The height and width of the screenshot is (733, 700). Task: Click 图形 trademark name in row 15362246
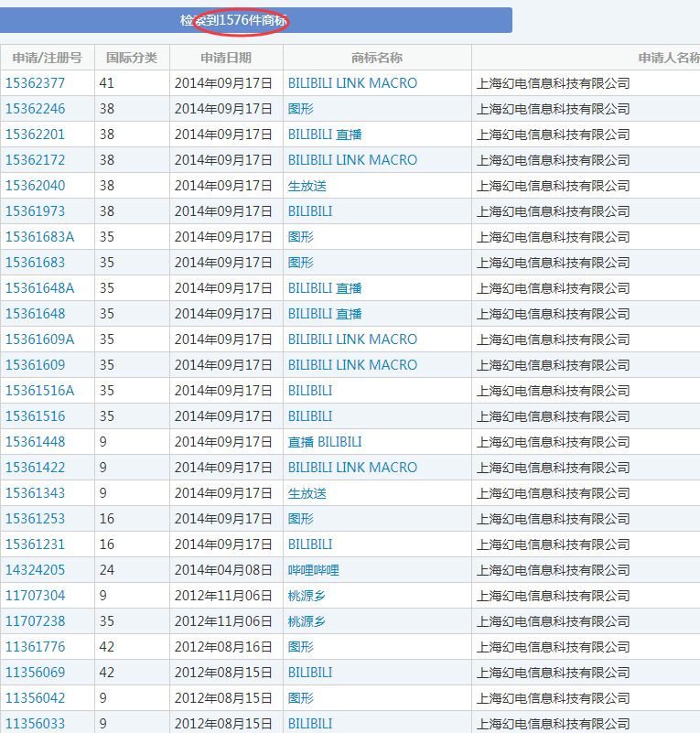[x=300, y=109]
